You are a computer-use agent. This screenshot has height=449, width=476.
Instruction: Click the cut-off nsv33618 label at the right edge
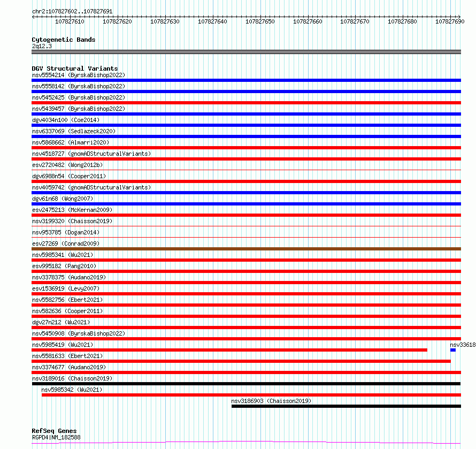pyautogui.click(x=463, y=345)
